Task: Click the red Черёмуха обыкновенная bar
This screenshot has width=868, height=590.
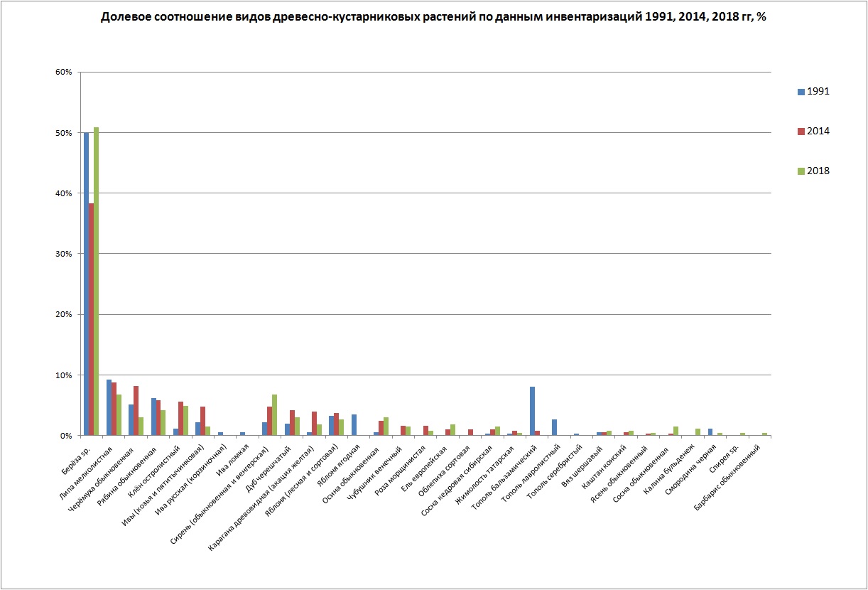Action: coord(136,411)
